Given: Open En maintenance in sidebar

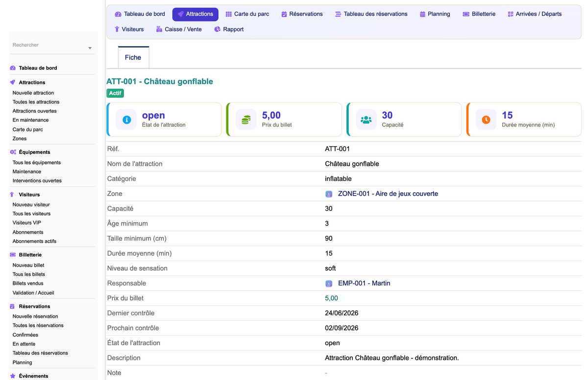Looking at the screenshot, I should (30, 120).
